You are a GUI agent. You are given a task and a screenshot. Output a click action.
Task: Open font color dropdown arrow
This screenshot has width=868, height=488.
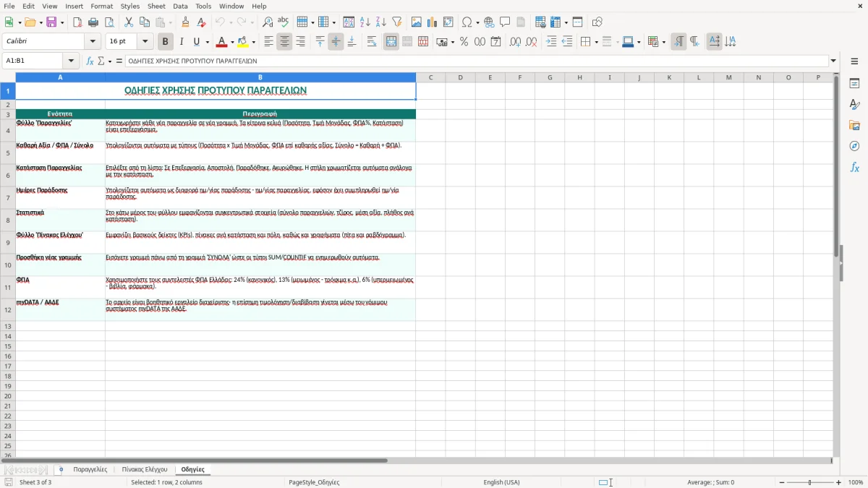coord(232,42)
